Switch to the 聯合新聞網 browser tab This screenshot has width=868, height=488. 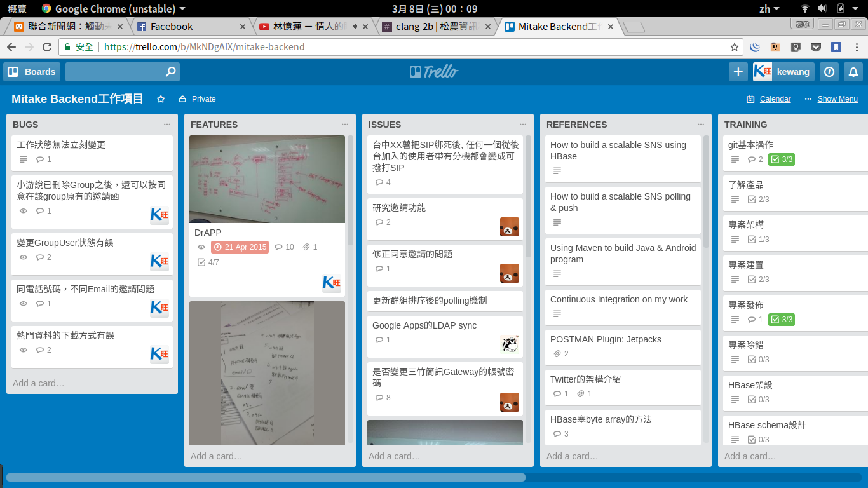point(69,27)
